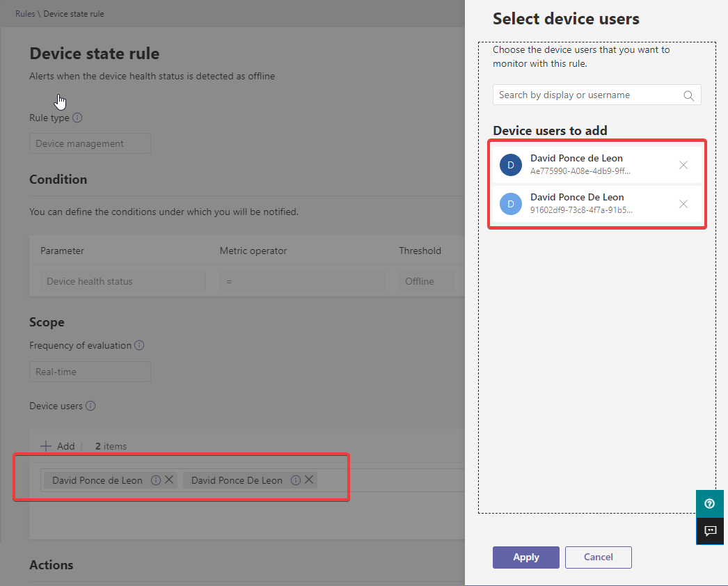Click info icon on the 'David Ponce De Leon' chip (capital De)
Image resolution: width=728 pixels, height=586 pixels.
tap(296, 480)
